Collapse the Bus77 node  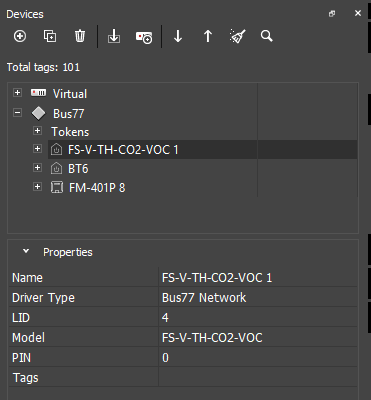(17, 113)
